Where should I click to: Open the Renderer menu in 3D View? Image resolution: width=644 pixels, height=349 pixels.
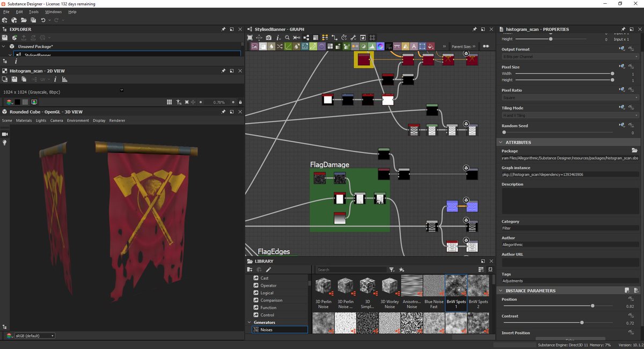pyautogui.click(x=117, y=120)
